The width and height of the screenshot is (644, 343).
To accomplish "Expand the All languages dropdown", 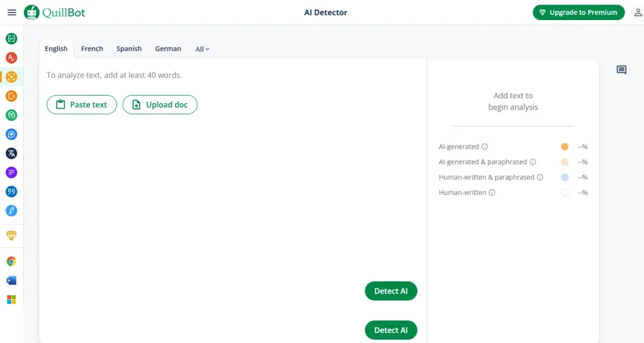I will [202, 49].
